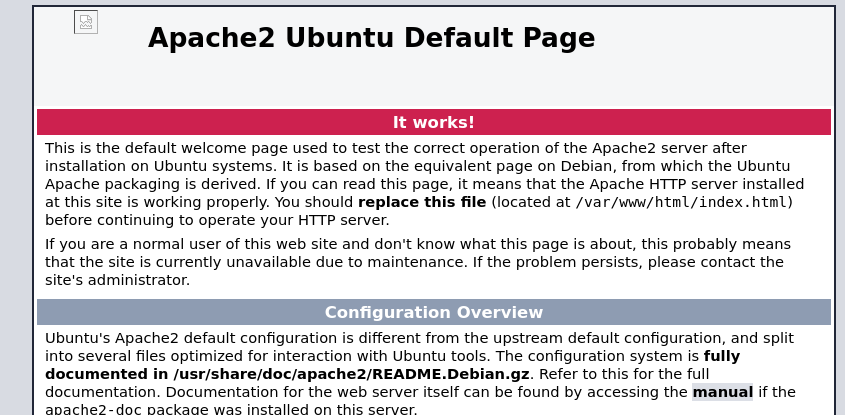
Task: Click the sentence starting This is the default welcome page
Action: point(396,157)
